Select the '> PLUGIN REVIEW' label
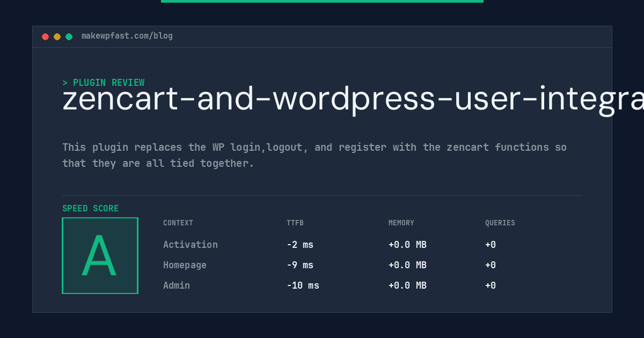 pos(104,83)
